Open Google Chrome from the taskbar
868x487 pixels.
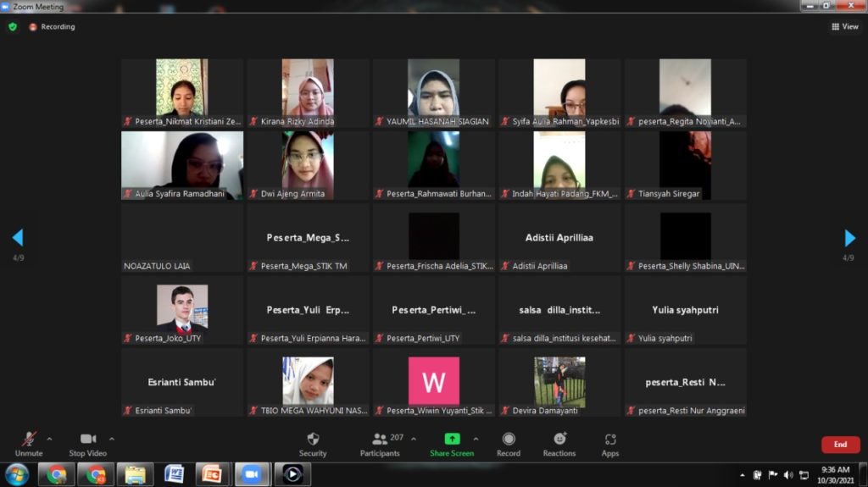[x=57, y=474]
